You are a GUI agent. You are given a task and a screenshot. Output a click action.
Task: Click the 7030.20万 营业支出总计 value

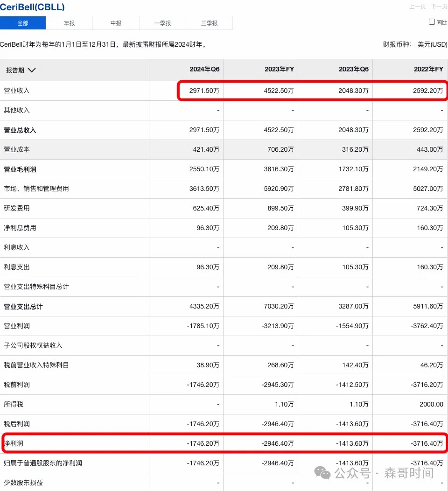(x=279, y=306)
